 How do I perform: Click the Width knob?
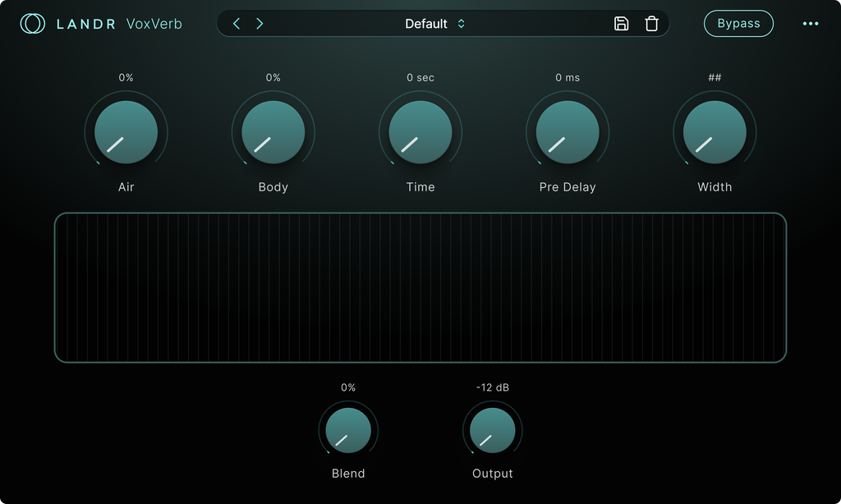pos(715,132)
